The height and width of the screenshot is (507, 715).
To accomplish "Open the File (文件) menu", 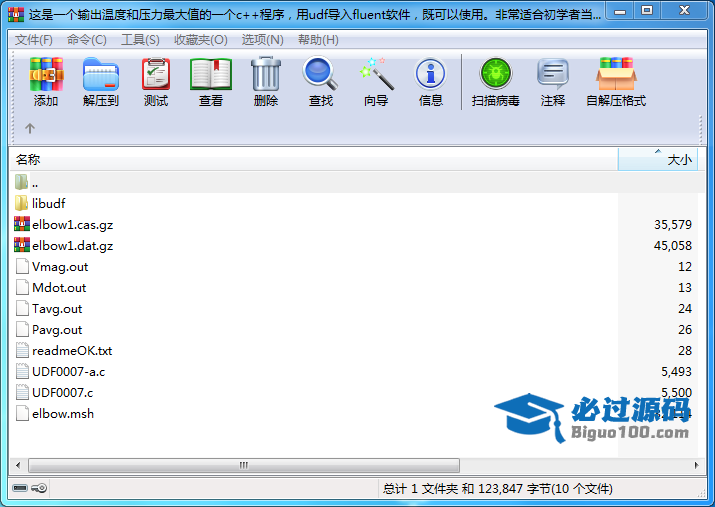I will pos(34,40).
